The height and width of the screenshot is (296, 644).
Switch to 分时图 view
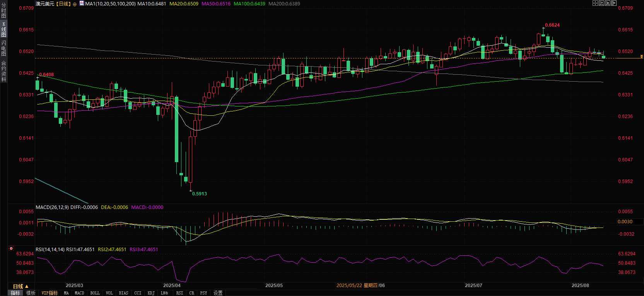3,10
